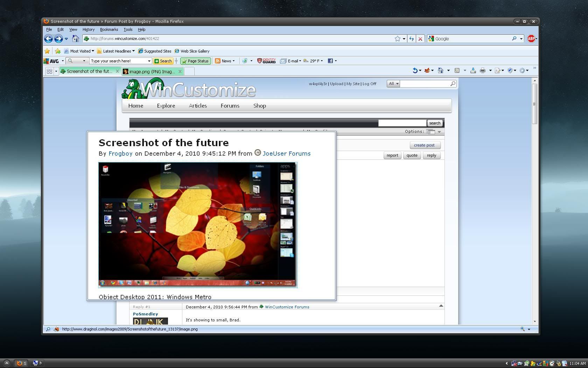588x368 pixels.
Task: Open the Bookmarks menu
Action: 109,30
